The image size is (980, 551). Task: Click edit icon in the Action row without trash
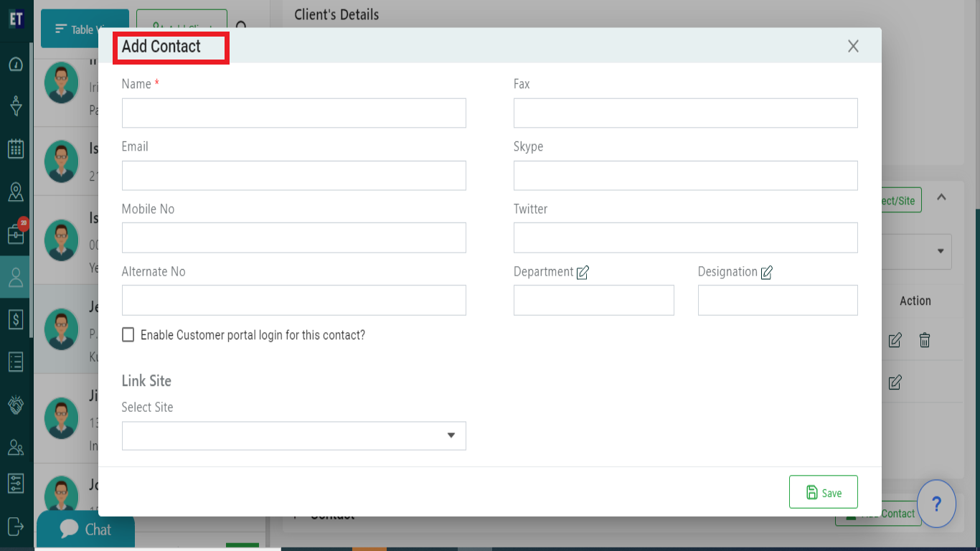tap(895, 382)
